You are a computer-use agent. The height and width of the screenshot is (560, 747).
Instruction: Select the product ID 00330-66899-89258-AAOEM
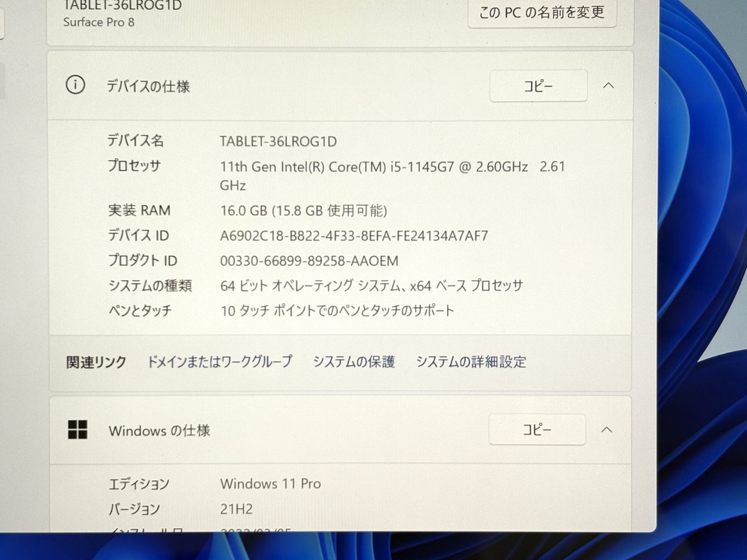pos(309,261)
